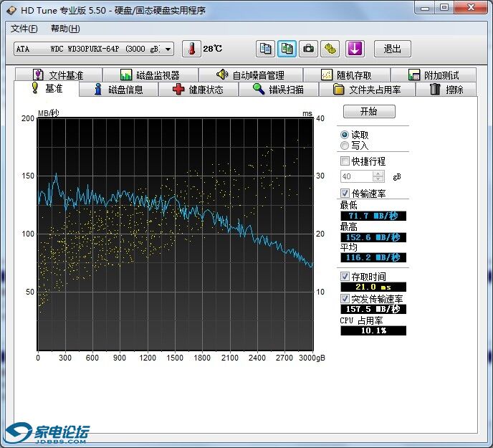This screenshot has height=448, width=493.
Task: Close the HD Tune window
Action: pyautogui.click(x=471, y=8)
